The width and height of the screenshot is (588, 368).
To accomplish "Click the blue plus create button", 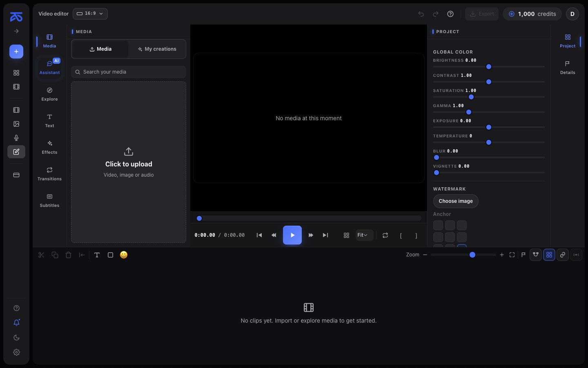I will [x=16, y=52].
